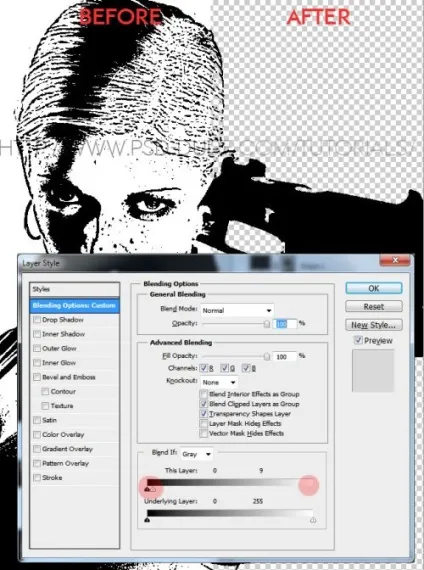
Task: Enable Layer Mask Hides Effects
Action: (x=204, y=424)
